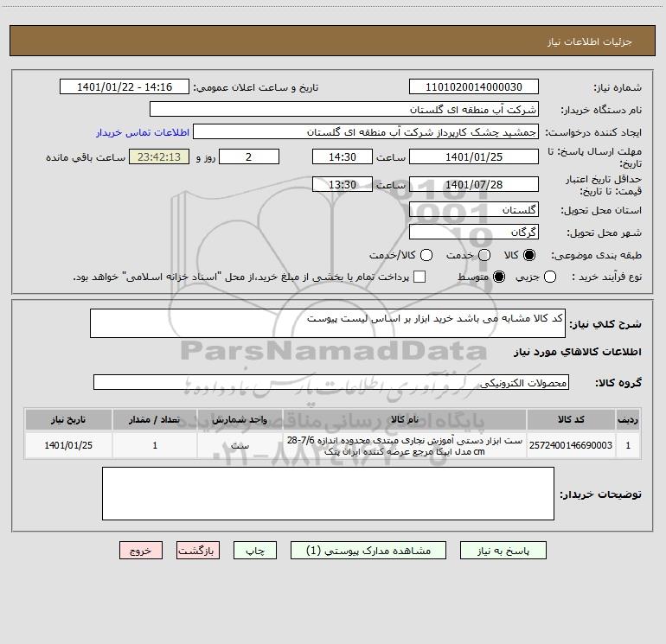Click the need date cell 1401/01/25 in table

pyautogui.click(x=68, y=445)
